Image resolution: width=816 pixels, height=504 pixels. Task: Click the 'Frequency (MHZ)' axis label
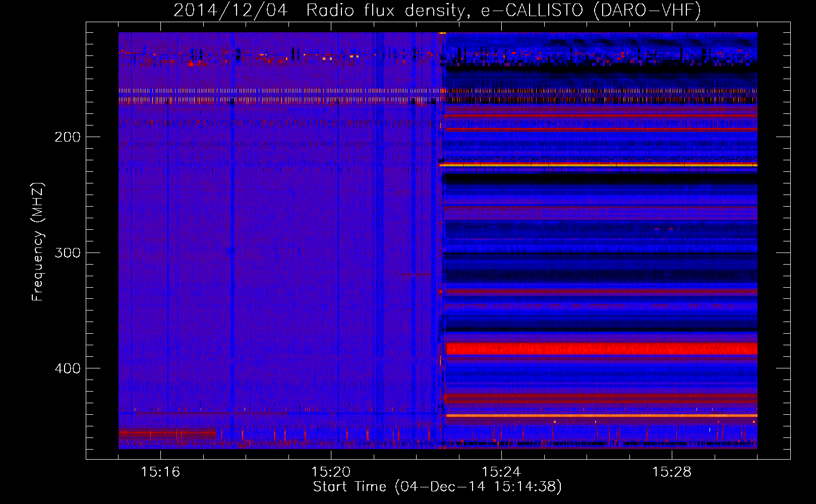(38, 242)
